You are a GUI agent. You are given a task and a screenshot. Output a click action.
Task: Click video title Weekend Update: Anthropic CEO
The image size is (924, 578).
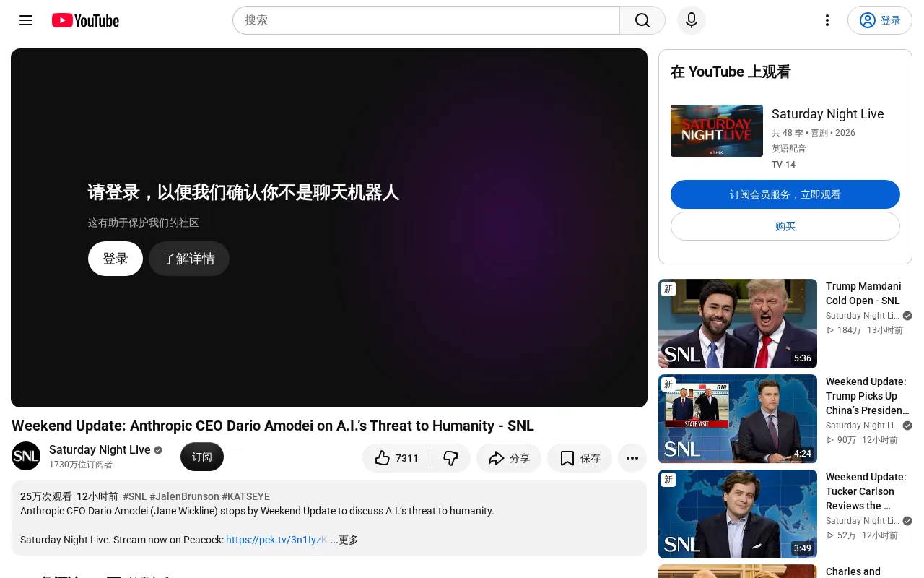[x=273, y=426]
